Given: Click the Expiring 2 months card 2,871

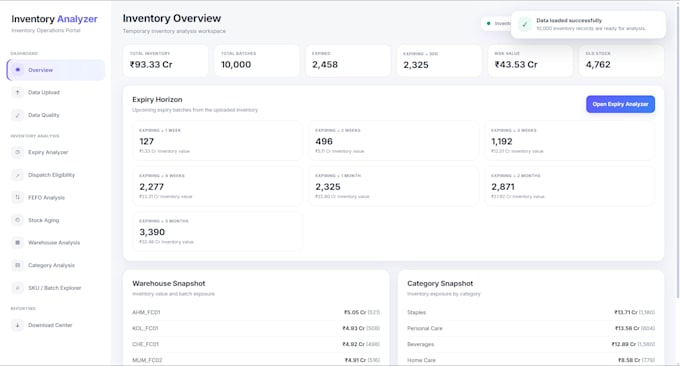Looking at the screenshot, I should pos(569,186).
